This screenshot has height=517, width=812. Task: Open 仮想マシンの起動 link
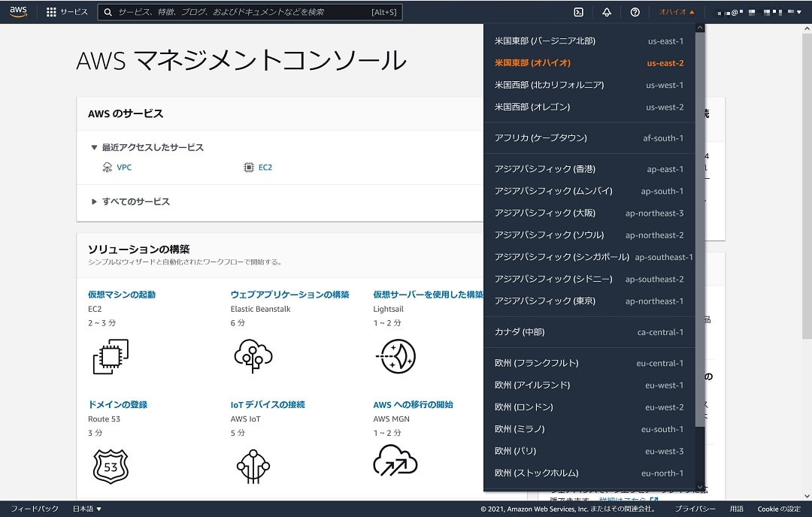pos(122,295)
